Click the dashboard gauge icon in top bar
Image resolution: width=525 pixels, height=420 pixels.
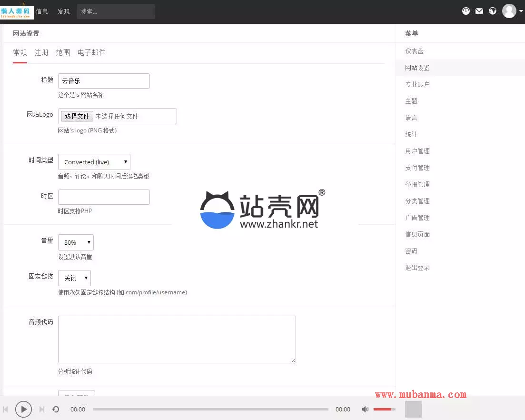pos(466,11)
